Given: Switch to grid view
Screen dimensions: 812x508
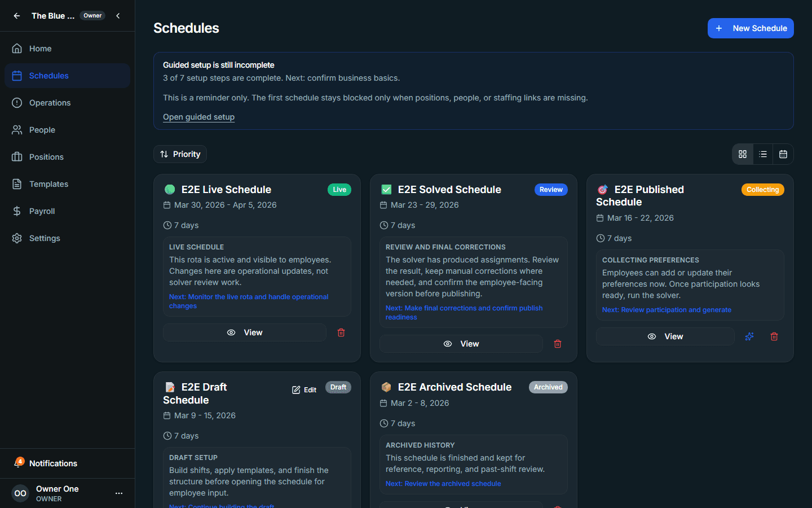Looking at the screenshot, I should click(x=743, y=154).
